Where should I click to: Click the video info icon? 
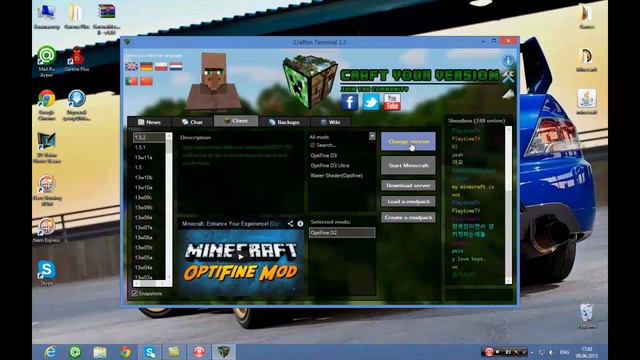300,224
